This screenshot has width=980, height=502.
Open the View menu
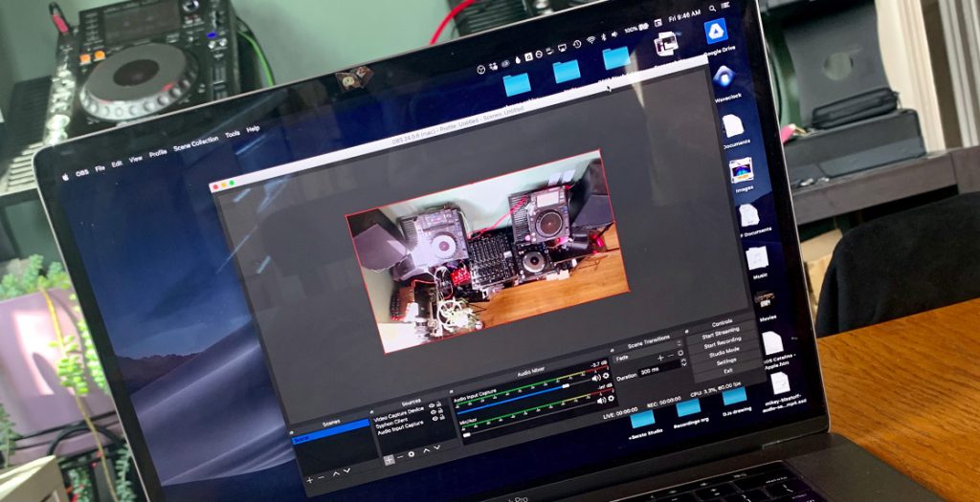click(x=136, y=160)
